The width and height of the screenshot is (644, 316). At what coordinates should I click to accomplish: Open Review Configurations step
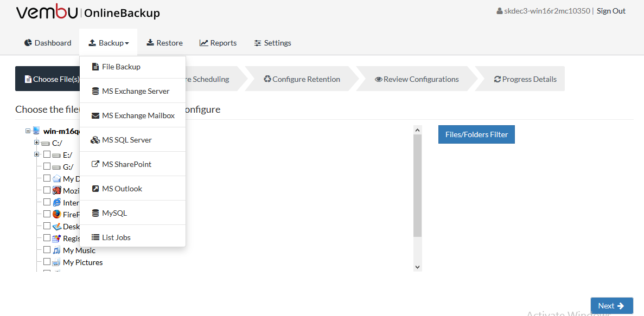coord(417,79)
